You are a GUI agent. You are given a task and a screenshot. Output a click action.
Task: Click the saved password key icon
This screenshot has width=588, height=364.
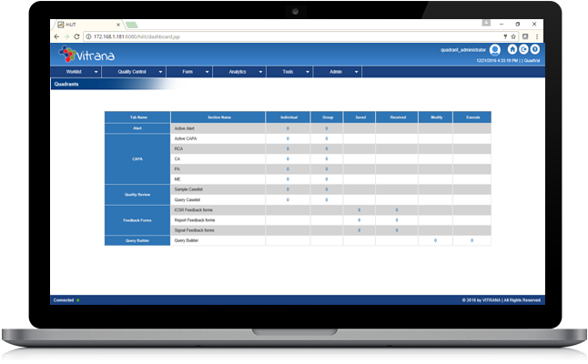(504, 35)
